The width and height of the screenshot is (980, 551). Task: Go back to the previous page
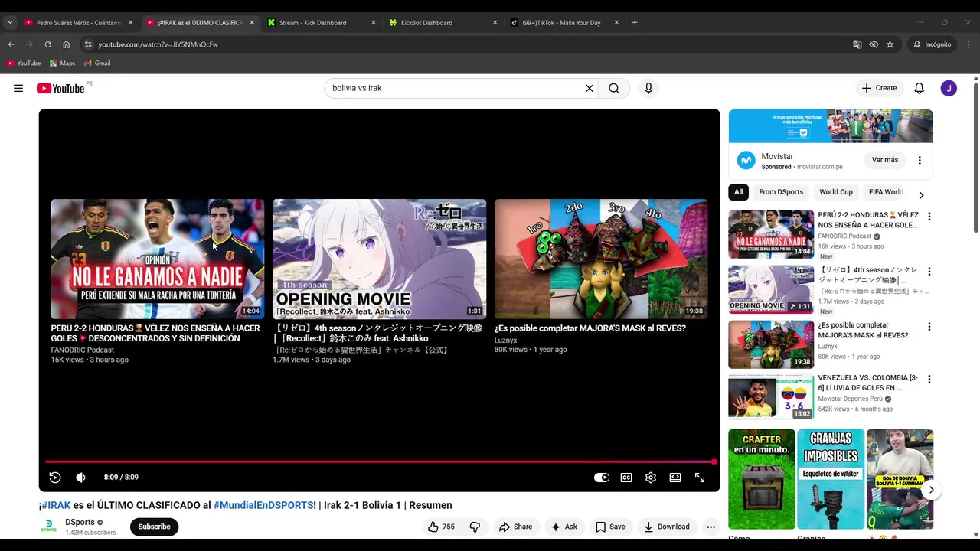click(11, 44)
